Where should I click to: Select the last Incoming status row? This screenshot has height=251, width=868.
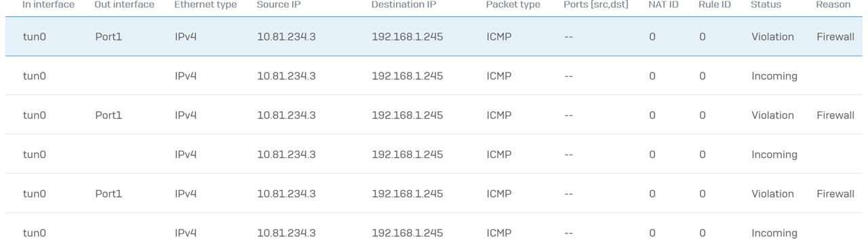click(434, 233)
